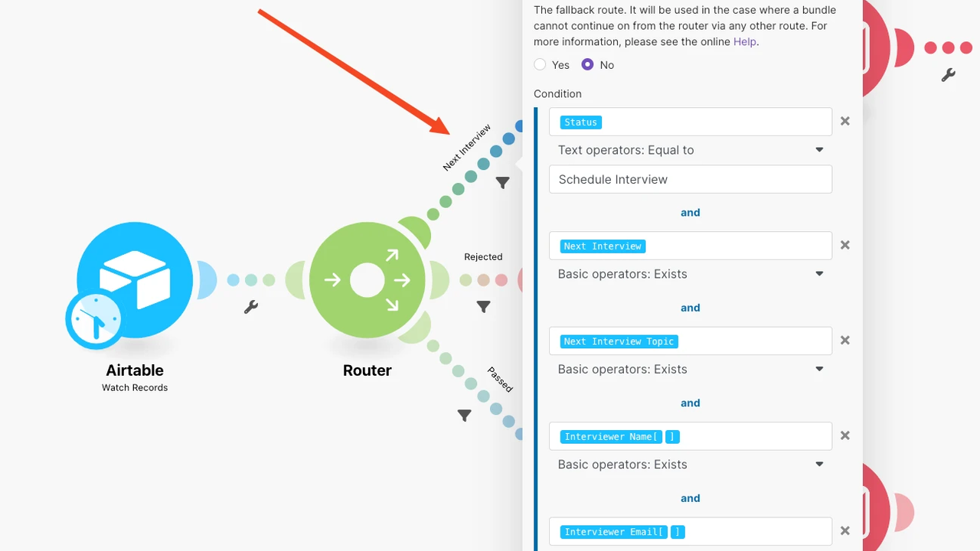Screen dimensions: 980x551
Task: Open the filter icon on Rejected route
Action: pos(483,307)
